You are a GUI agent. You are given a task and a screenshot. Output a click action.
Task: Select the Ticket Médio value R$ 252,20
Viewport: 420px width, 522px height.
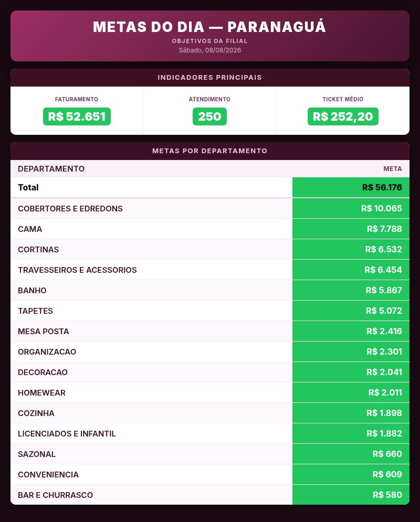tap(343, 116)
